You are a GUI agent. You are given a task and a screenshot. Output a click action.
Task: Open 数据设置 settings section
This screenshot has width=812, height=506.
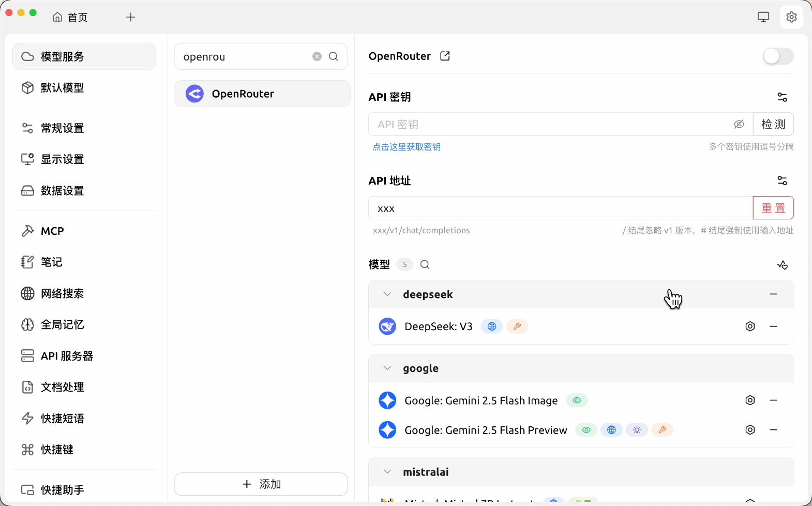pos(84,190)
